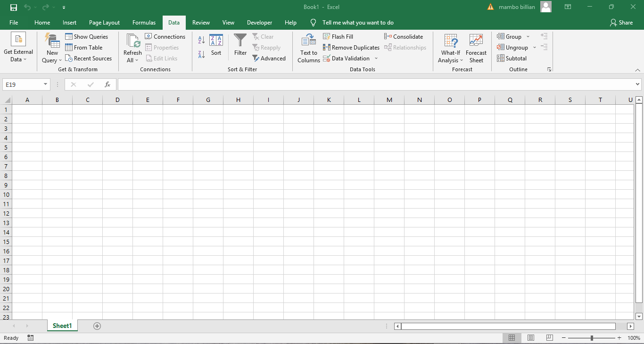The width and height of the screenshot is (644, 344).
Task: Switch to the View tab
Action: 228,23
